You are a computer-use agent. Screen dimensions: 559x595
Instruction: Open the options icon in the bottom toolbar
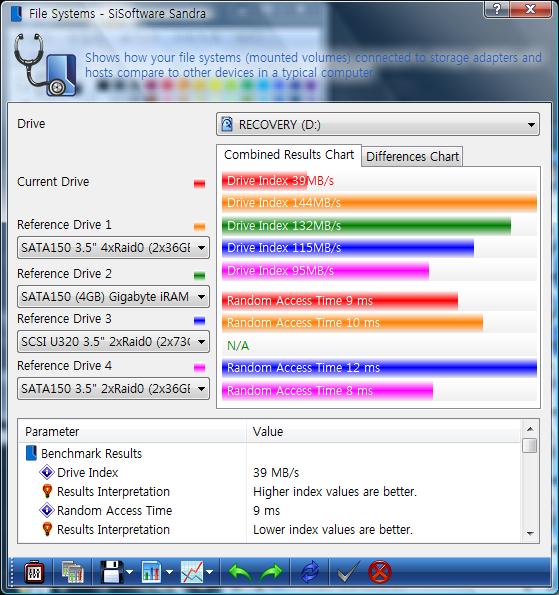[34, 572]
